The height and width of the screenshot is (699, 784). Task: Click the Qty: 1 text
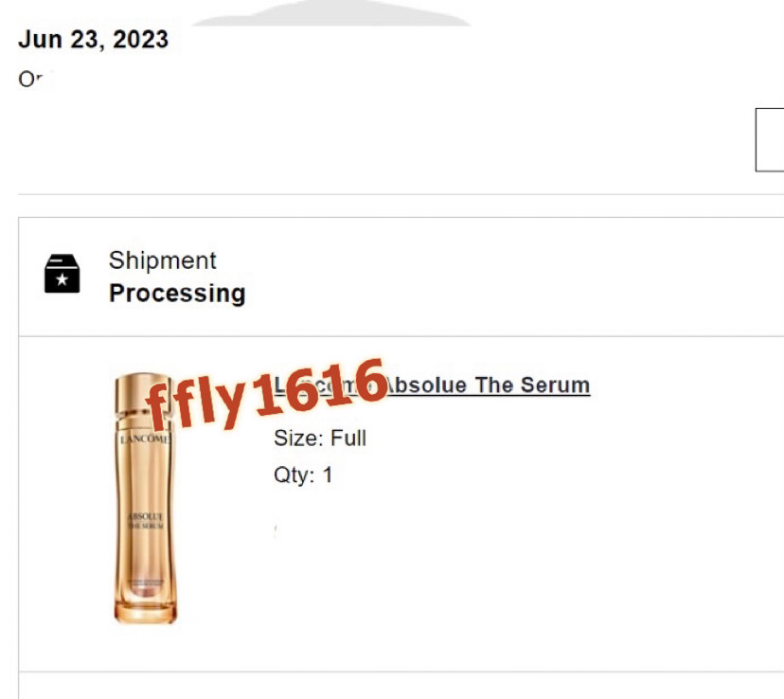303,475
